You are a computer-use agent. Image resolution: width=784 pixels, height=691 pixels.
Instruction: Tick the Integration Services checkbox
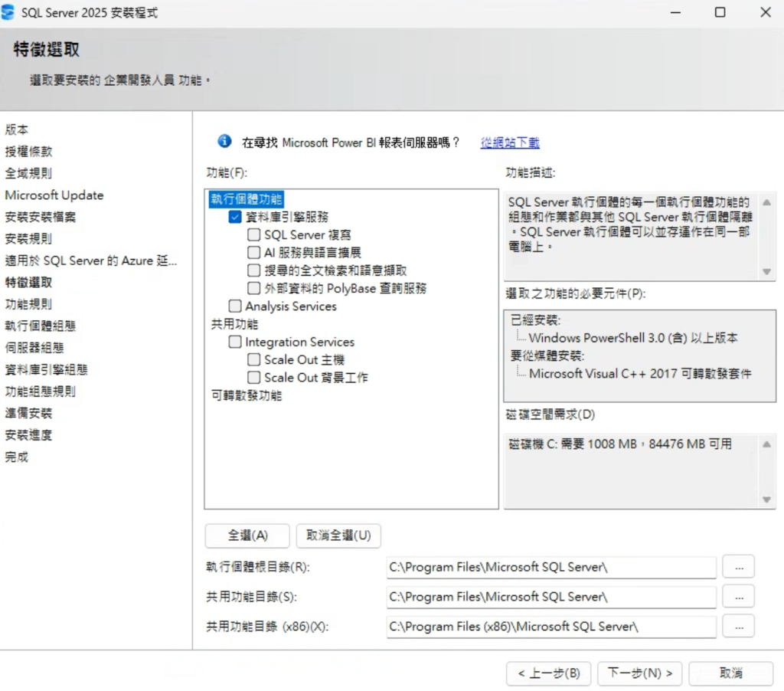(234, 342)
